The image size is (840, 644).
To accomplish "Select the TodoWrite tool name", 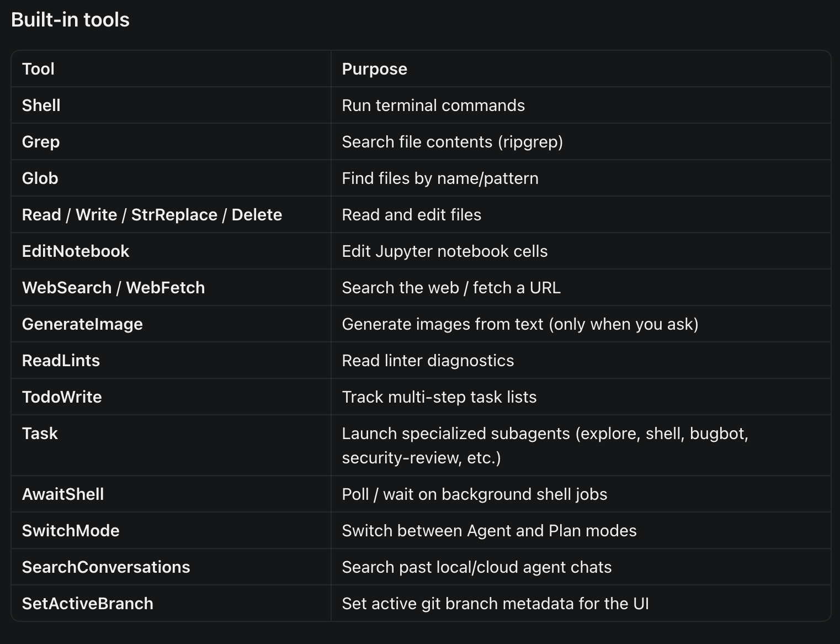I will coord(62,397).
